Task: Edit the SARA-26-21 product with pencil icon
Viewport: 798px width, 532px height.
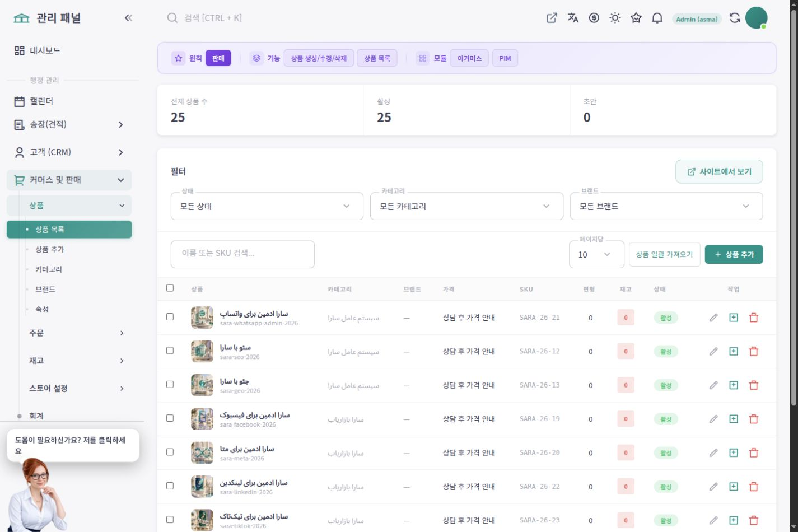Action: (713, 318)
